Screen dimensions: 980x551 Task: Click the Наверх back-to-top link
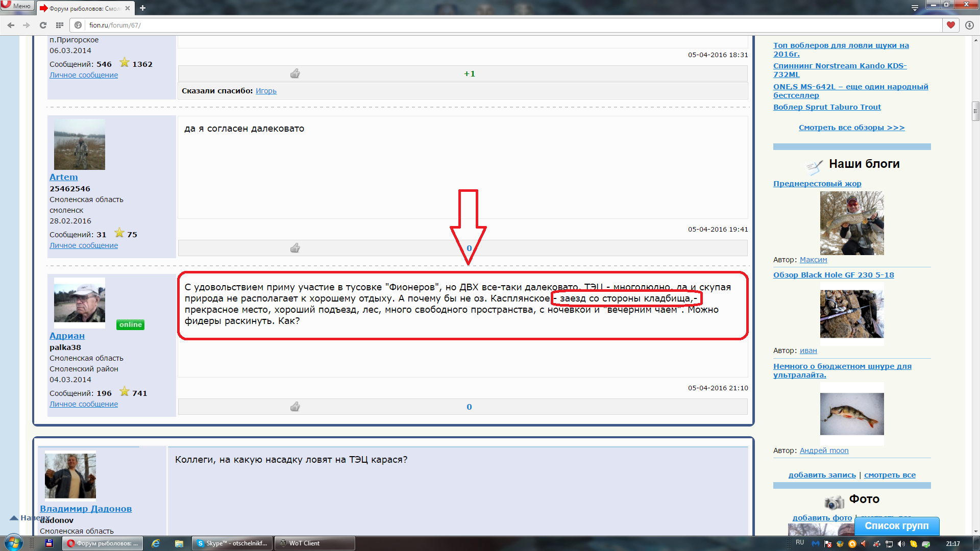tap(30, 518)
